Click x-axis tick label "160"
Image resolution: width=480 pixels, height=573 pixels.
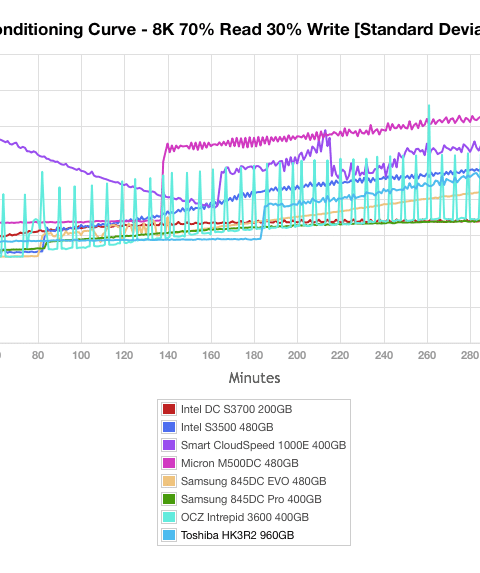211,355
